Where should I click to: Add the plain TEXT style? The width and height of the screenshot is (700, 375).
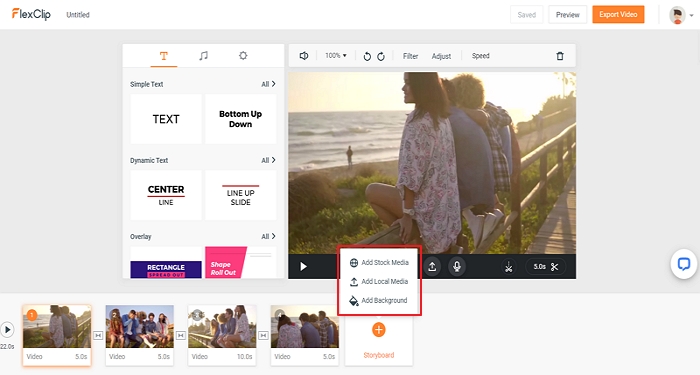[166, 119]
